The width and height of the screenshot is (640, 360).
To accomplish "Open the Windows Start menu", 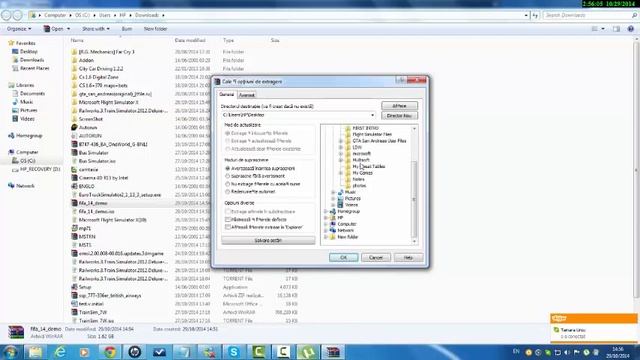I will 11,351.
